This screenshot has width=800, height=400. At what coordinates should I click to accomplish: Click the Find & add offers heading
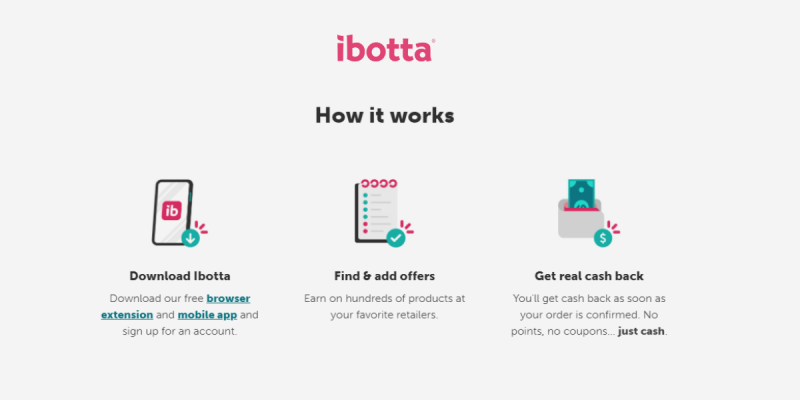(385, 276)
